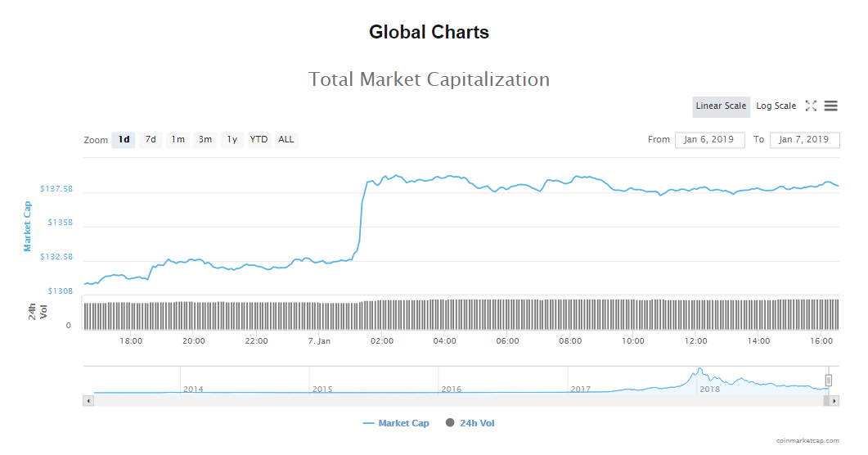Open the coinmarketcap.com credit link
The width and height of the screenshot is (868, 455).
[807, 441]
